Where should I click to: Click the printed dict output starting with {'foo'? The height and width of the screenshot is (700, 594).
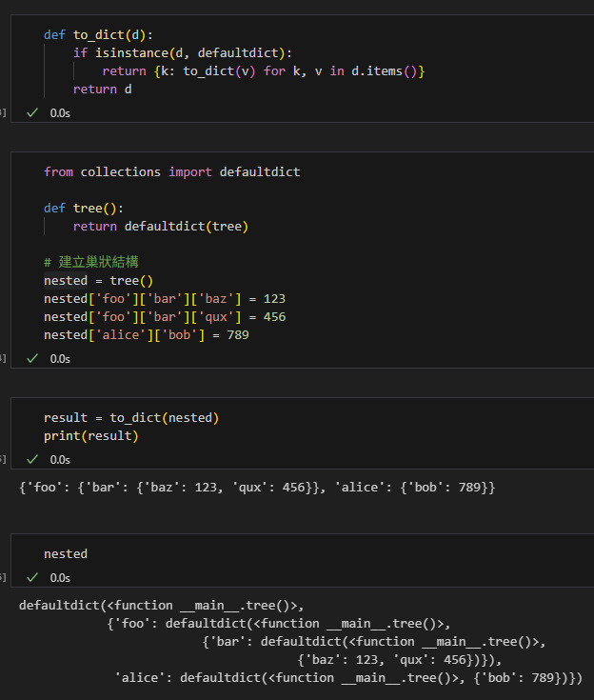257,487
